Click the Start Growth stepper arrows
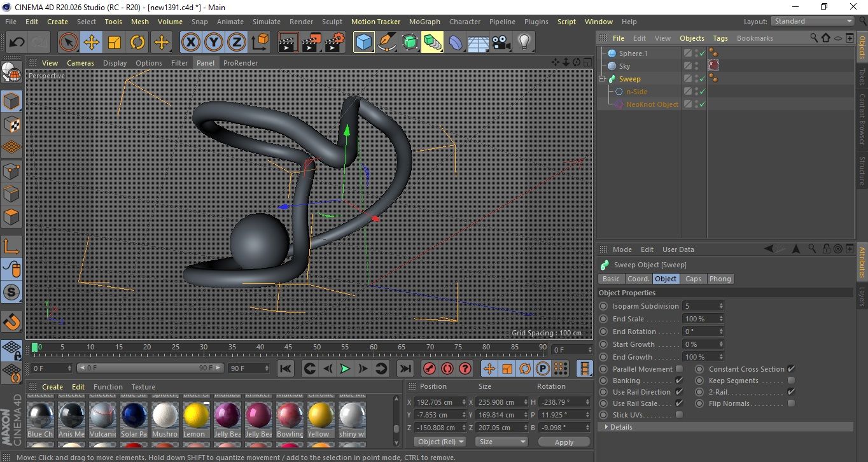The image size is (868, 462). tap(721, 344)
